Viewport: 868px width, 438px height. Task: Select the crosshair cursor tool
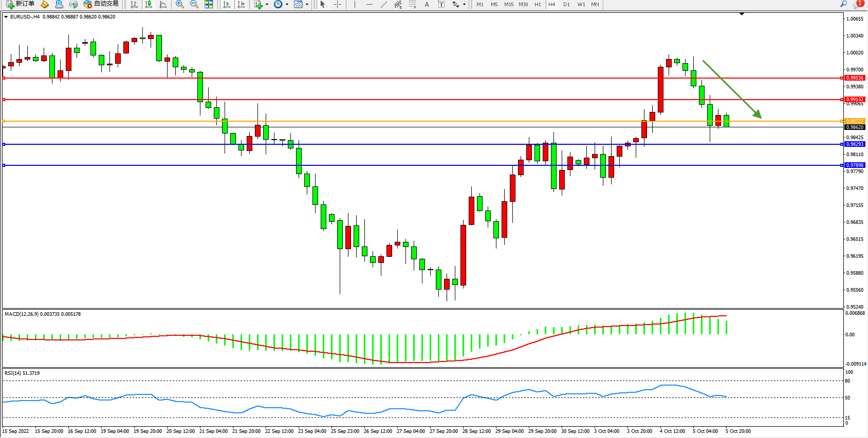click(337, 4)
